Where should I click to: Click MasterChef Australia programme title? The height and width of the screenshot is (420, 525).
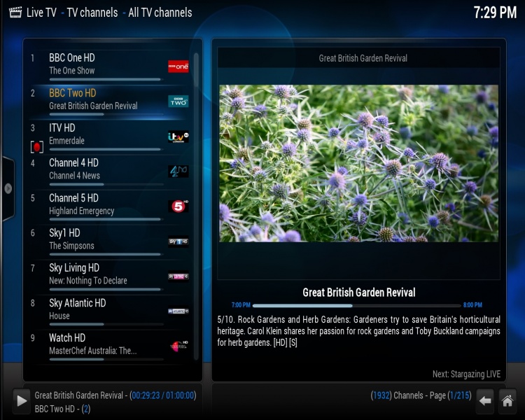point(92,351)
